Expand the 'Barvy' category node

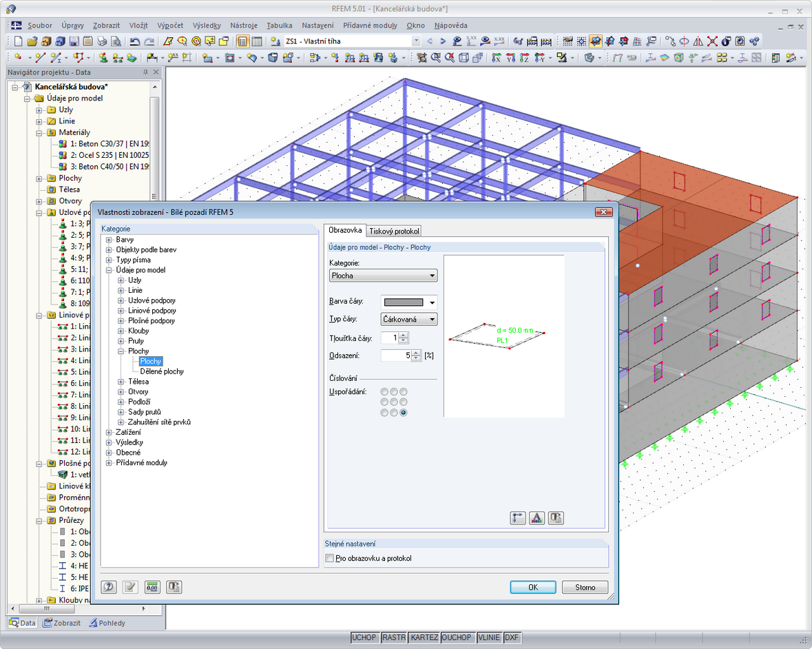coord(109,240)
